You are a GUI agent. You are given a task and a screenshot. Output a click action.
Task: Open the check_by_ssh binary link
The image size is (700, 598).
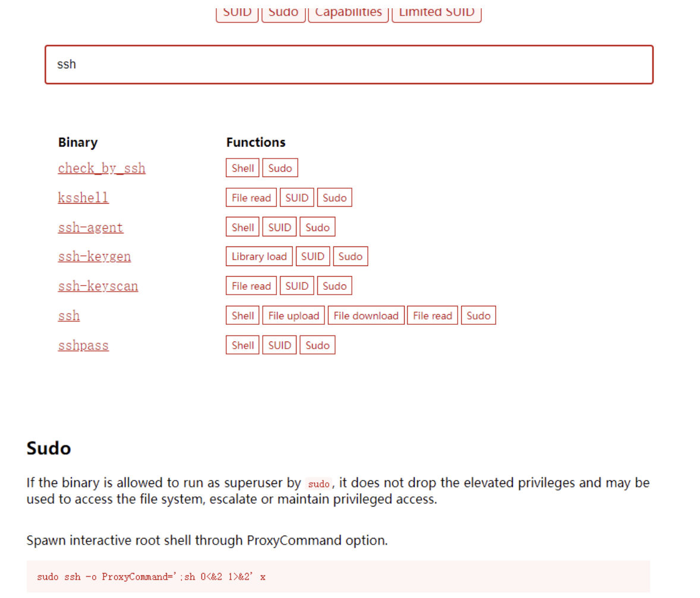click(x=102, y=168)
